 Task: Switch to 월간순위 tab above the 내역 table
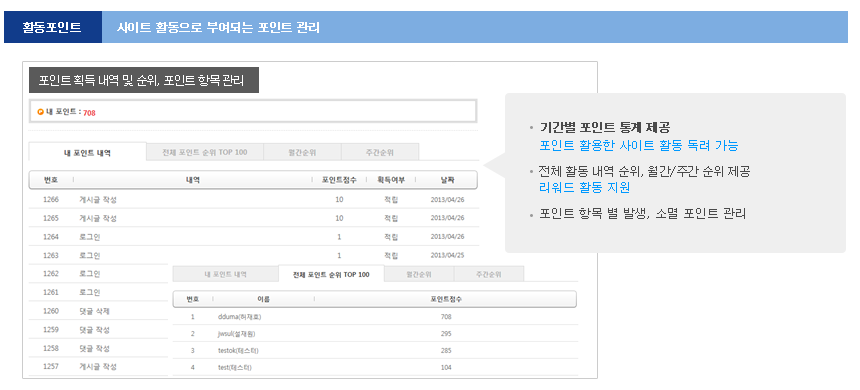click(302, 152)
